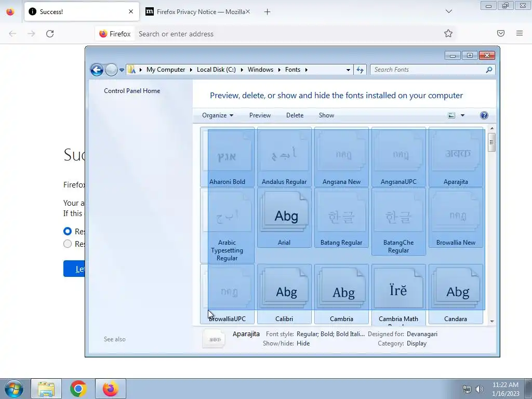Viewport: 532px width, 399px height.
Task: Select the Aharoni Bold font icon
Action: pos(227,157)
